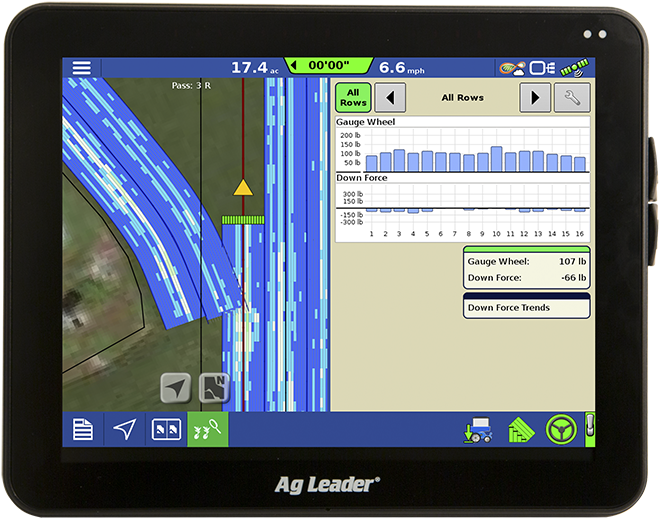Image resolution: width=659 pixels, height=518 pixels.
Task: Switch to the guidance arrow tab
Action: tap(124, 430)
